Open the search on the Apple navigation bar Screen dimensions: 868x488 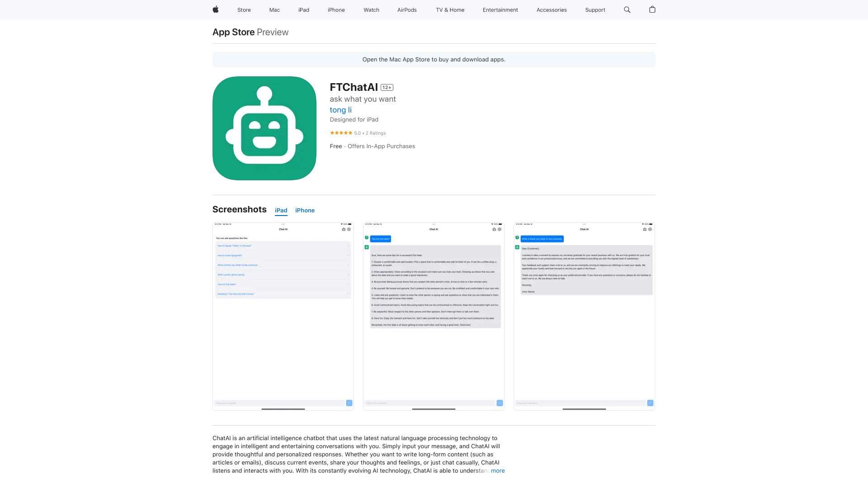(627, 9)
